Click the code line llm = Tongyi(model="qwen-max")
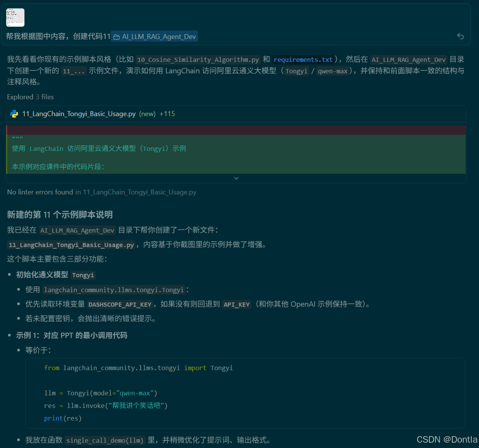Screen dimensions: 479x448 click(x=101, y=393)
